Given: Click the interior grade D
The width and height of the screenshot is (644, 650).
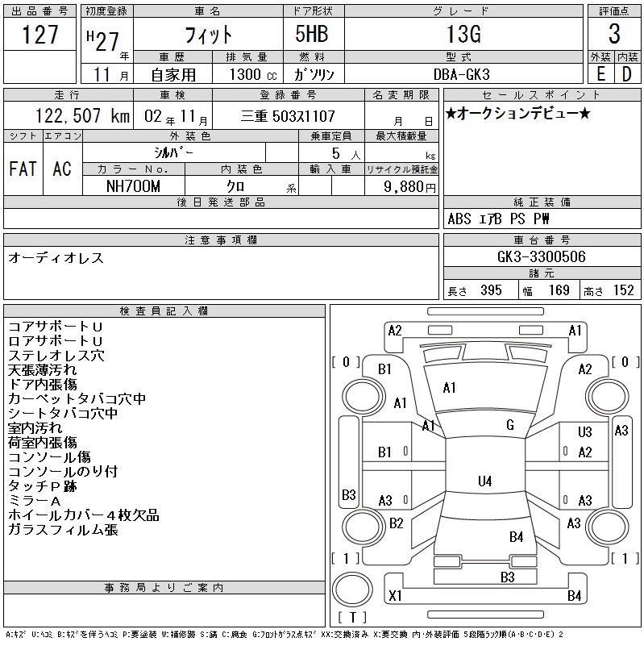Looking at the screenshot, I should pyautogui.click(x=627, y=73).
